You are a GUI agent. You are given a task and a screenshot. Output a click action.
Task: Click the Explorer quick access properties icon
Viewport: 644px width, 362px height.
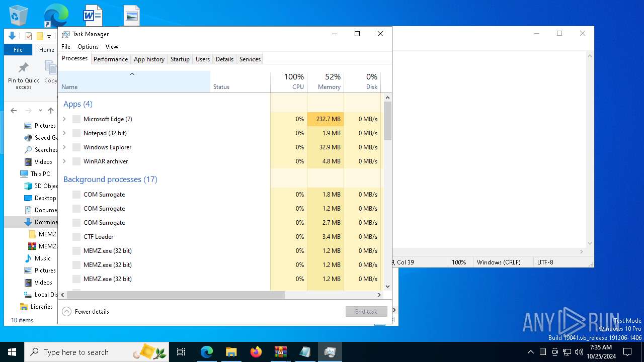coord(29,36)
